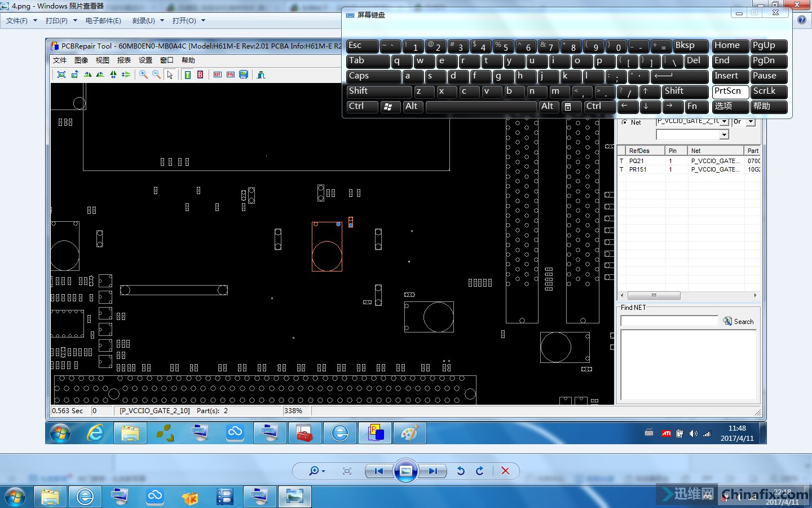This screenshot has height=508, width=812.
Task: Start slideshow with the center blue button
Action: (406, 471)
